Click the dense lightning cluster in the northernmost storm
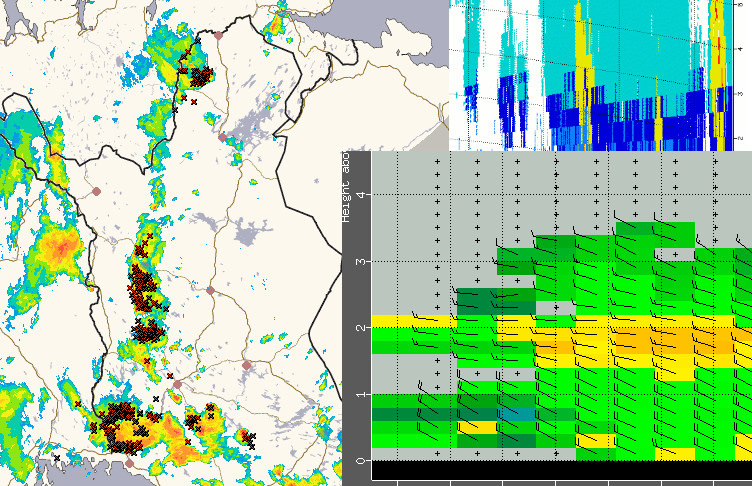Viewport: 752px width, 486px height. (201, 76)
